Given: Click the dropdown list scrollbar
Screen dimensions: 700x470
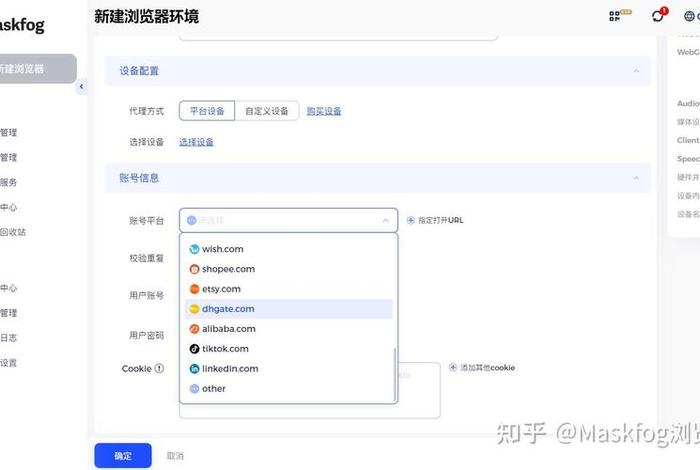Looking at the screenshot, I should [395, 374].
